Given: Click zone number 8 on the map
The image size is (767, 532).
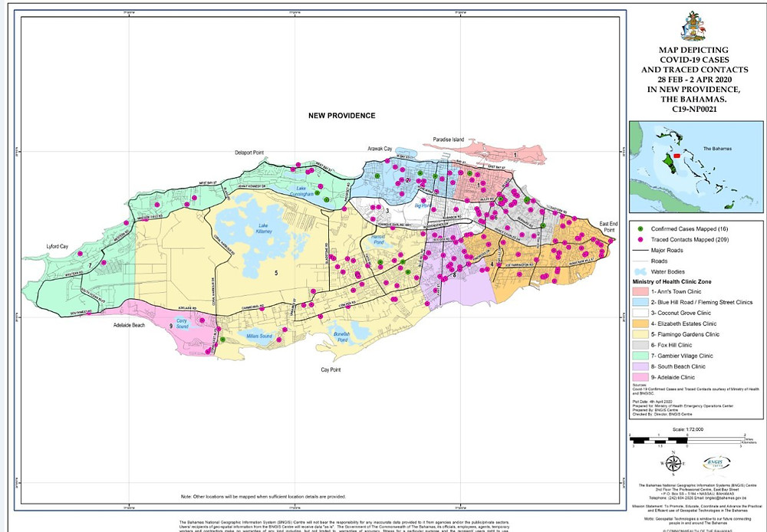Looking at the screenshot, I should coord(454,276).
